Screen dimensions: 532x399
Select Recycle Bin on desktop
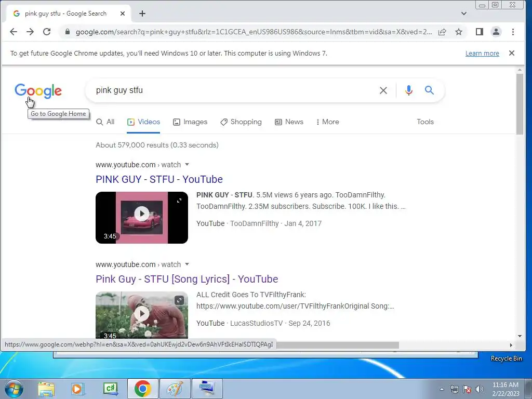coord(506,358)
